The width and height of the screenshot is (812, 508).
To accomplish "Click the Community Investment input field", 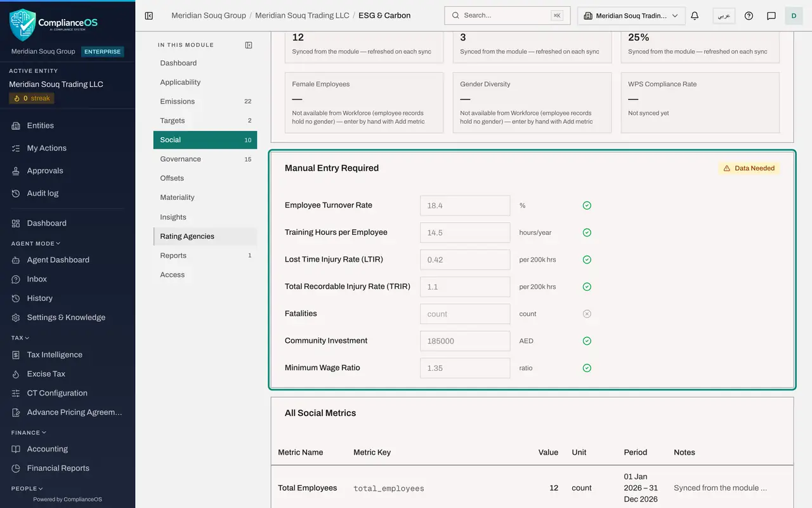I will coord(465,341).
